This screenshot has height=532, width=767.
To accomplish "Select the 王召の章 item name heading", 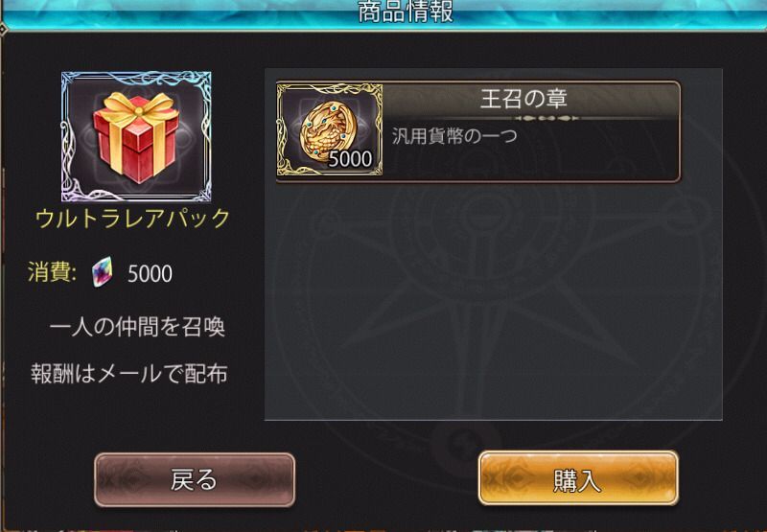I will click(x=523, y=99).
